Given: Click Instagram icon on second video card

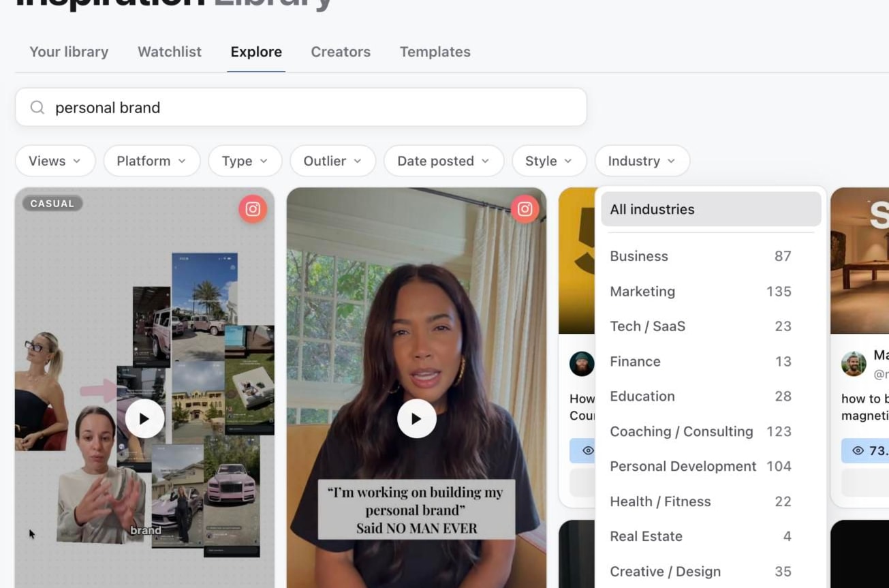Looking at the screenshot, I should pos(525,209).
